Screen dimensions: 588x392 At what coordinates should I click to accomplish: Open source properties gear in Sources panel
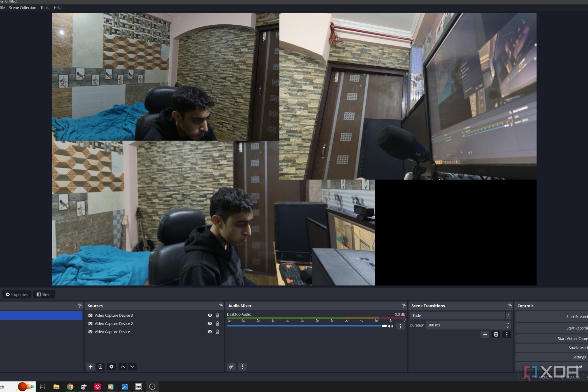[111, 367]
